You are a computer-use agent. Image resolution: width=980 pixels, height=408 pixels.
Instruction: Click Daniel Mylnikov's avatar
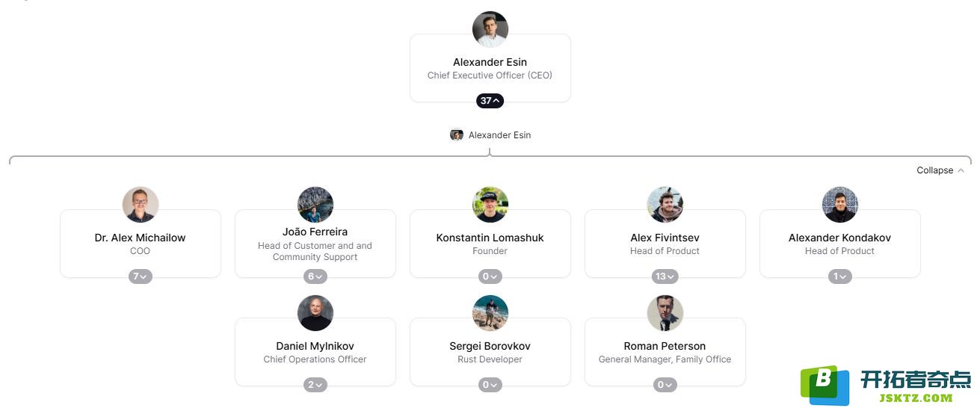coord(315,313)
